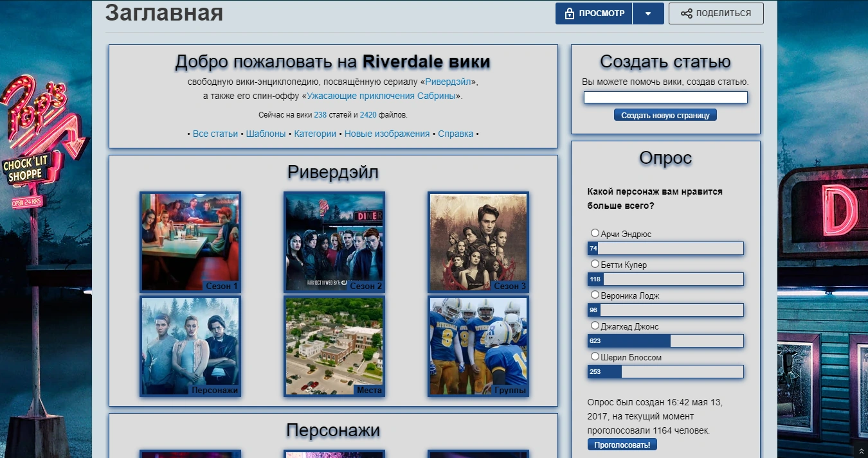The width and height of the screenshot is (868, 458).
Task: Click the Создать статью heading
Action: [x=665, y=62]
